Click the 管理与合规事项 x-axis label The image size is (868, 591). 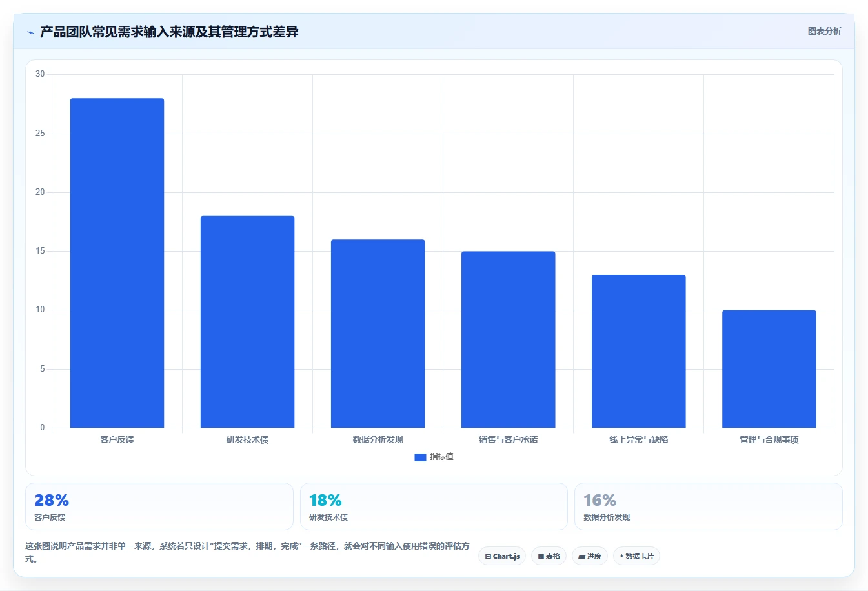pos(769,439)
